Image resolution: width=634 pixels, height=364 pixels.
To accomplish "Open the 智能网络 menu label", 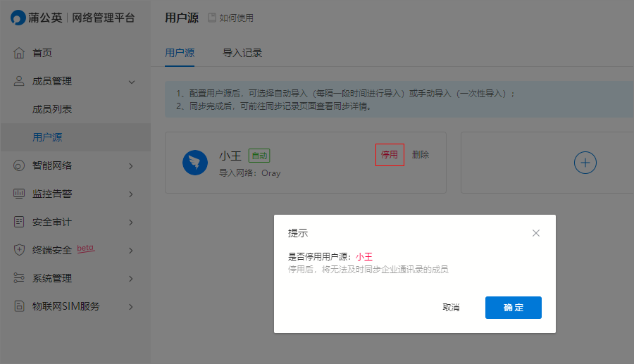I will pos(52,165).
